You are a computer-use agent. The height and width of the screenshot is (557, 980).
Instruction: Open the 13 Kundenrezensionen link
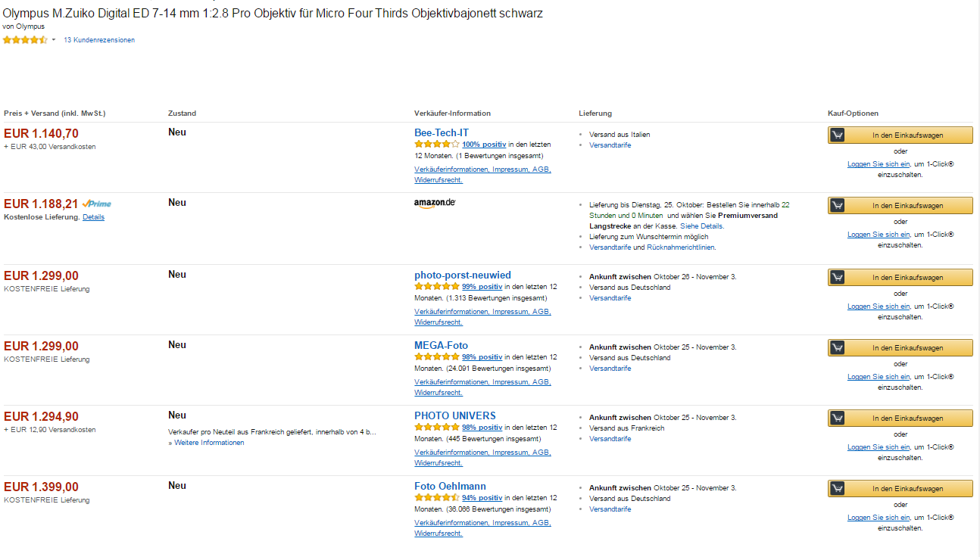point(99,40)
